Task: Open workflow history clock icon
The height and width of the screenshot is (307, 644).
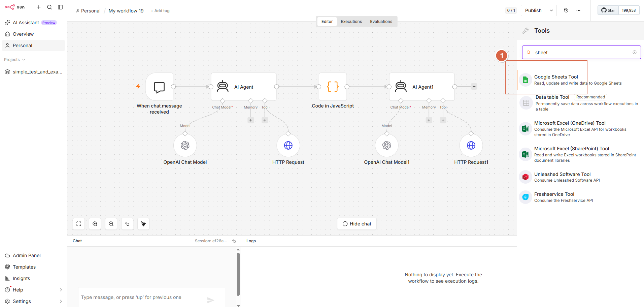Action: [566, 10]
